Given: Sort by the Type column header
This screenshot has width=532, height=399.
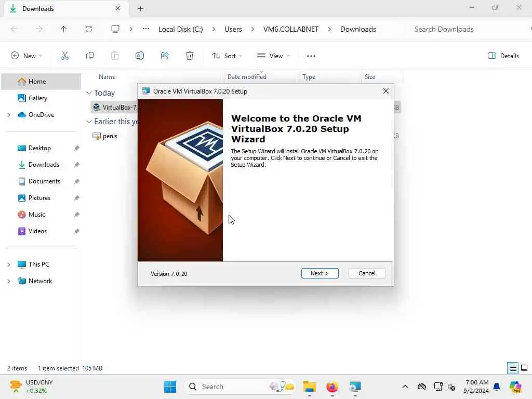Looking at the screenshot, I should 309,77.
